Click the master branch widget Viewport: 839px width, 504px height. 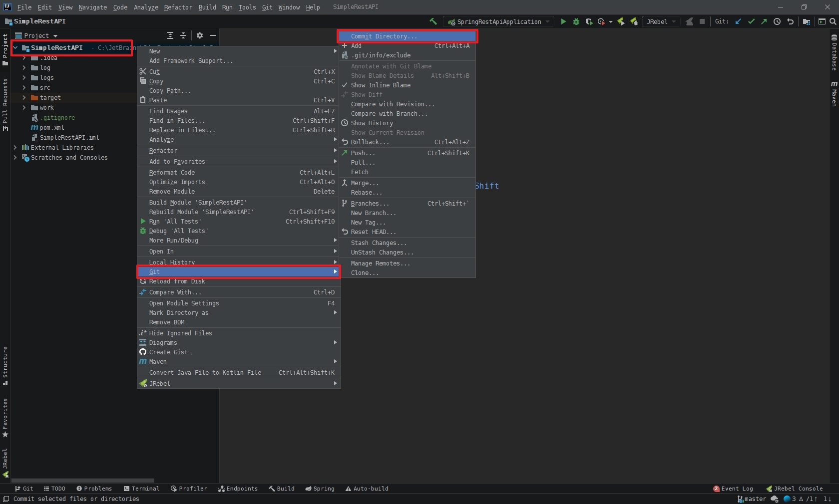[x=752, y=499]
